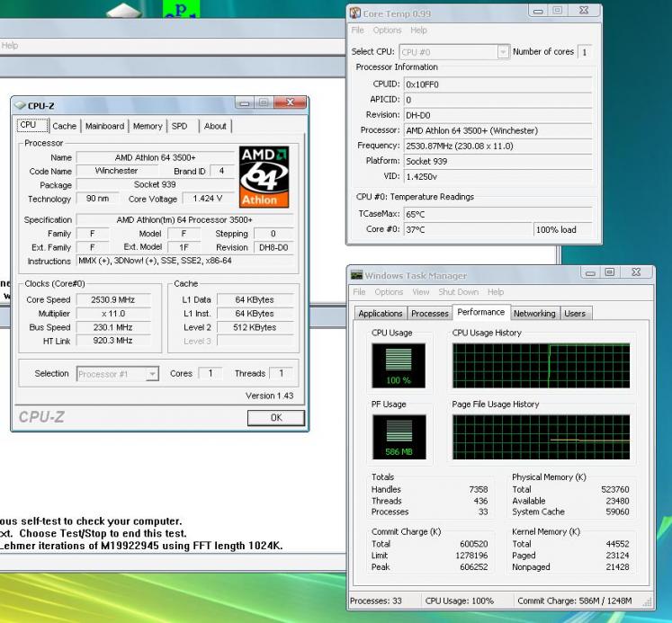Image resolution: width=672 pixels, height=623 pixels.
Task: Open the Task Manager Shut Down menu
Action: click(458, 292)
